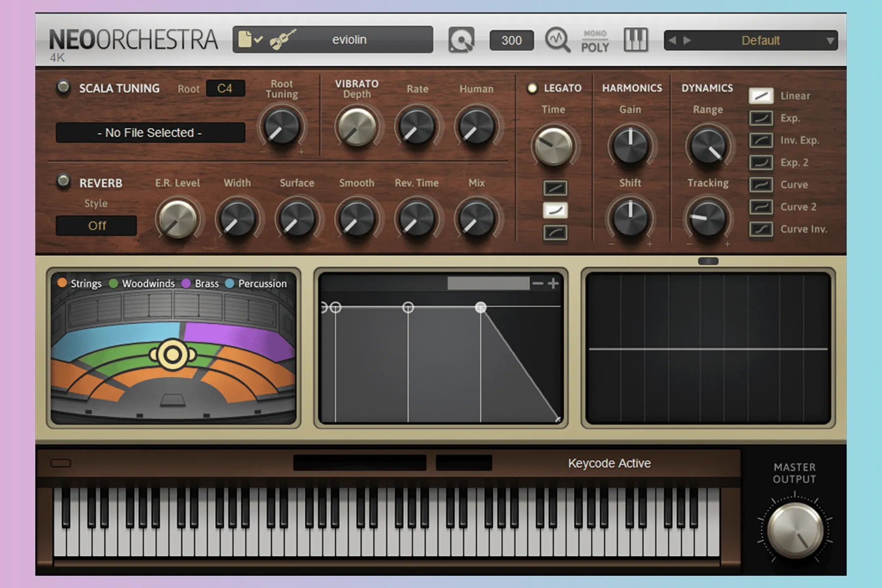Click the No File Selected field
Screen dimensions: 882x588
pyautogui.click(x=150, y=133)
